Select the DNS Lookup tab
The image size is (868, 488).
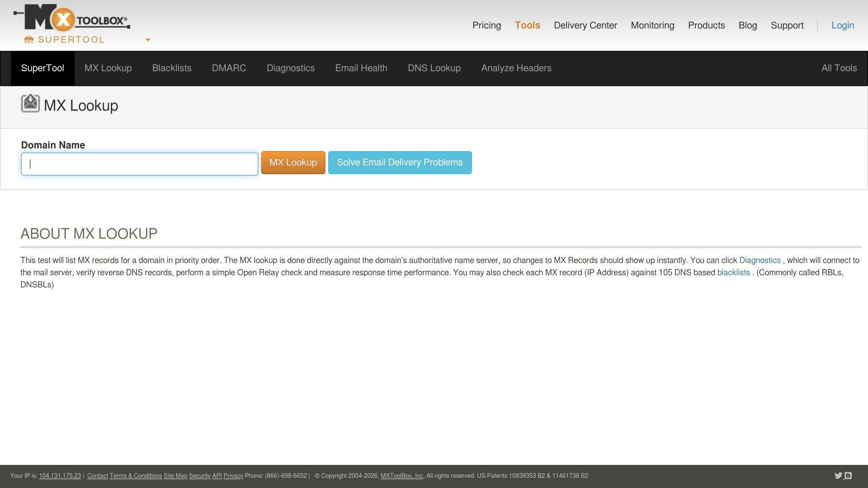pyautogui.click(x=434, y=68)
